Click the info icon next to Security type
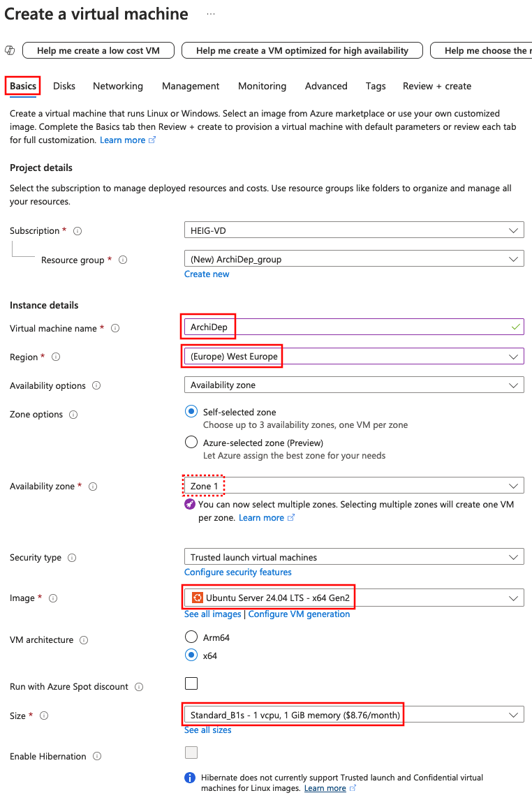 tap(72, 558)
